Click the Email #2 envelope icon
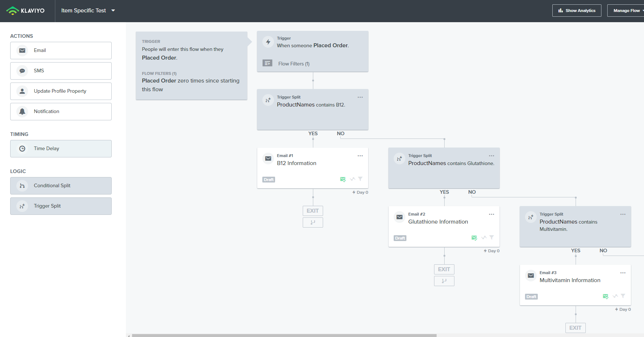Viewport: 644px width, 337px height. pos(399,217)
